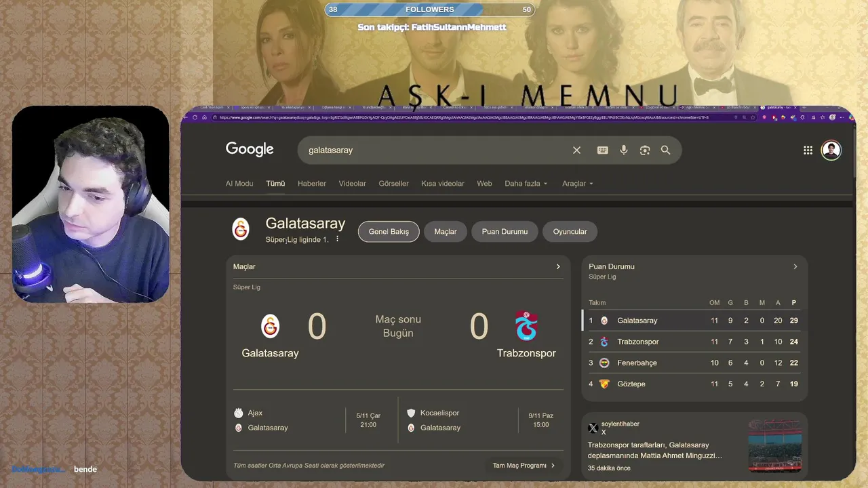868x488 pixels.
Task: Open the Google apps grid
Action: point(808,150)
